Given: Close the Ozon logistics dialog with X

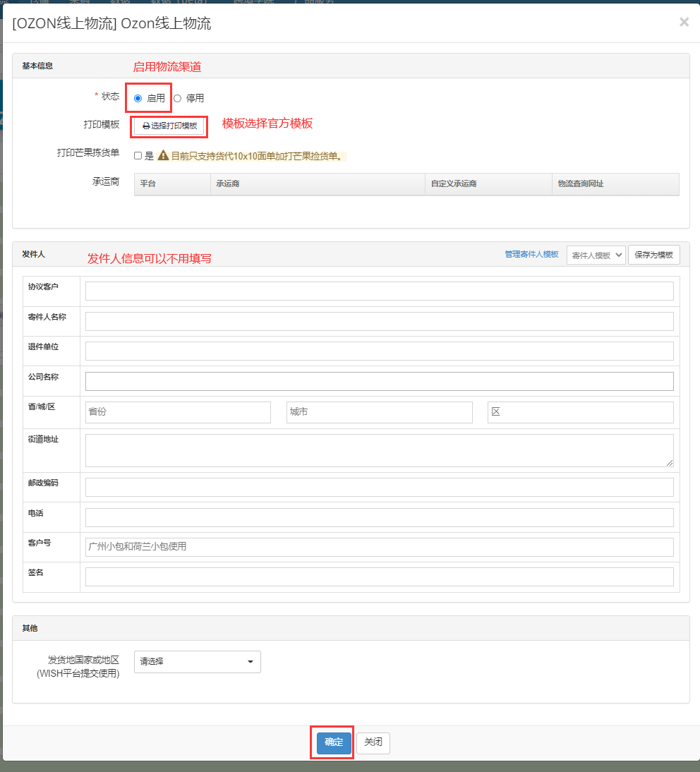Looking at the screenshot, I should pyautogui.click(x=684, y=22).
